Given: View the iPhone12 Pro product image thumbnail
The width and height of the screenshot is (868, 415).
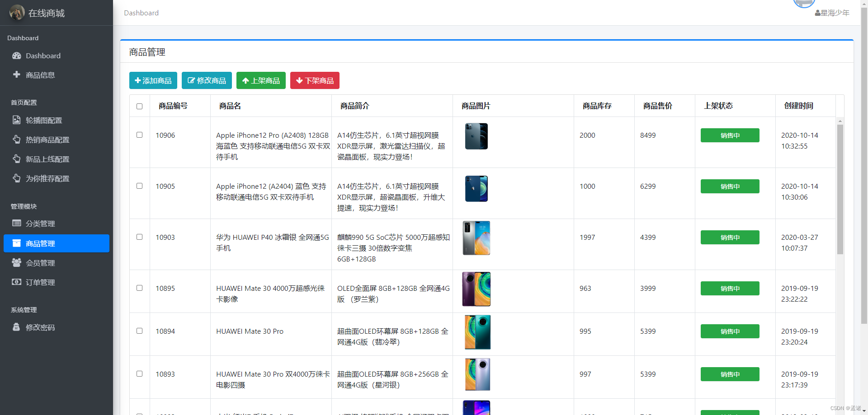Looking at the screenshot, I should (476, 136).
